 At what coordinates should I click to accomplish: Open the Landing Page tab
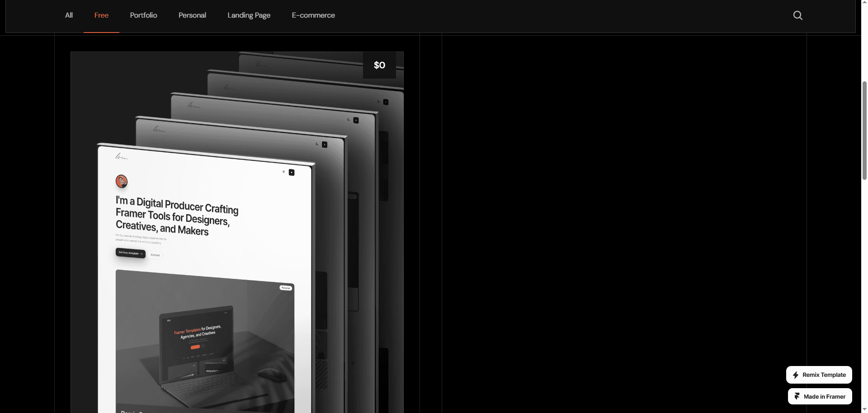click(x=249, y=15)
